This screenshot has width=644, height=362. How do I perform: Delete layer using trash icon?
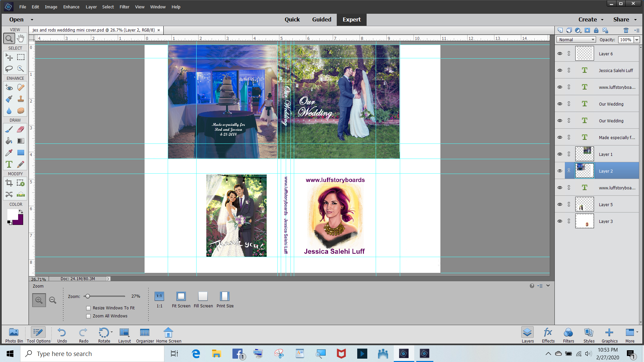[x=626, y=30]
